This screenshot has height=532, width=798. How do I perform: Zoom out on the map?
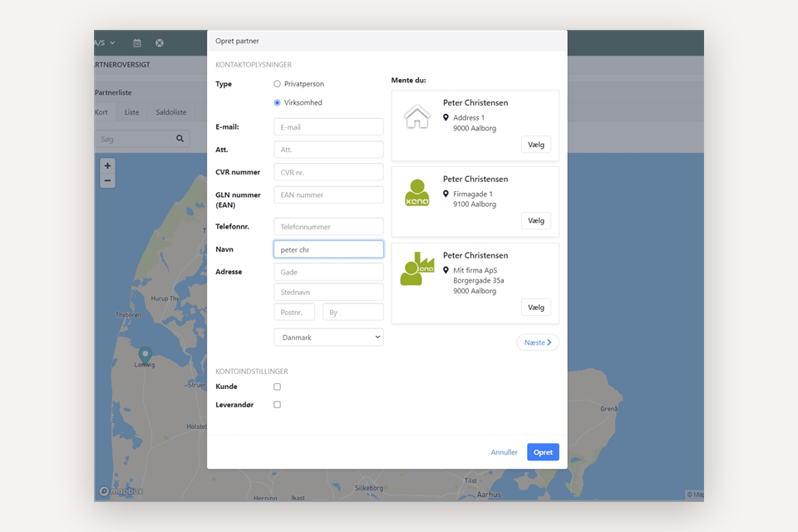point(107,181)
